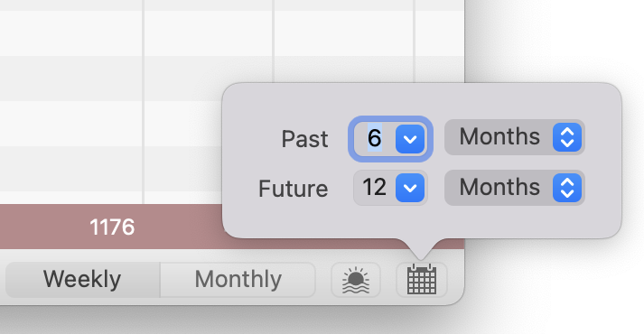Image resolution: width=644 pixels, height=334 pixels.
Task: Click the Future label in popover
Action: pyautogui.click(x=293, y=189)
